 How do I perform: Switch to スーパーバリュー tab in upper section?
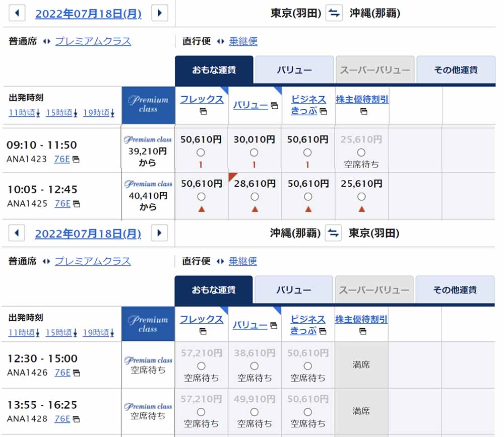[x=375, y=69]
